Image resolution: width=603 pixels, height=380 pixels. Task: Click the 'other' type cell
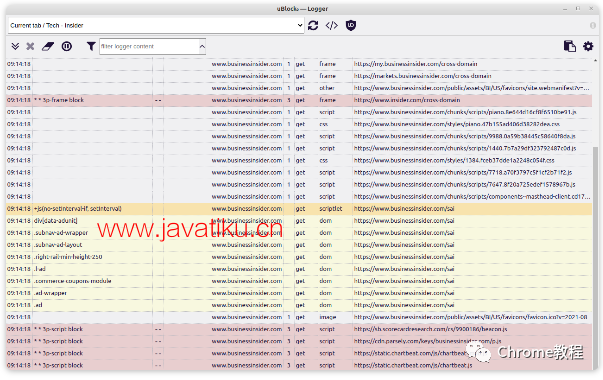326,88
